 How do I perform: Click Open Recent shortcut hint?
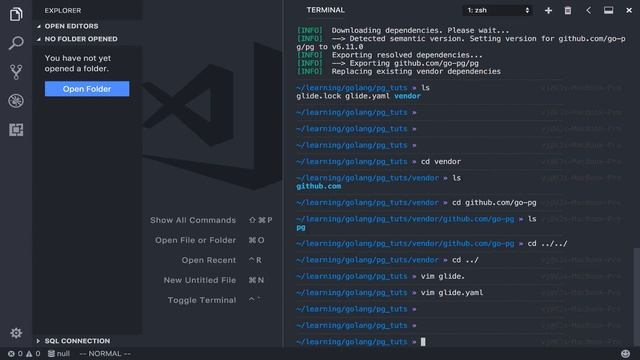(222, 260)
